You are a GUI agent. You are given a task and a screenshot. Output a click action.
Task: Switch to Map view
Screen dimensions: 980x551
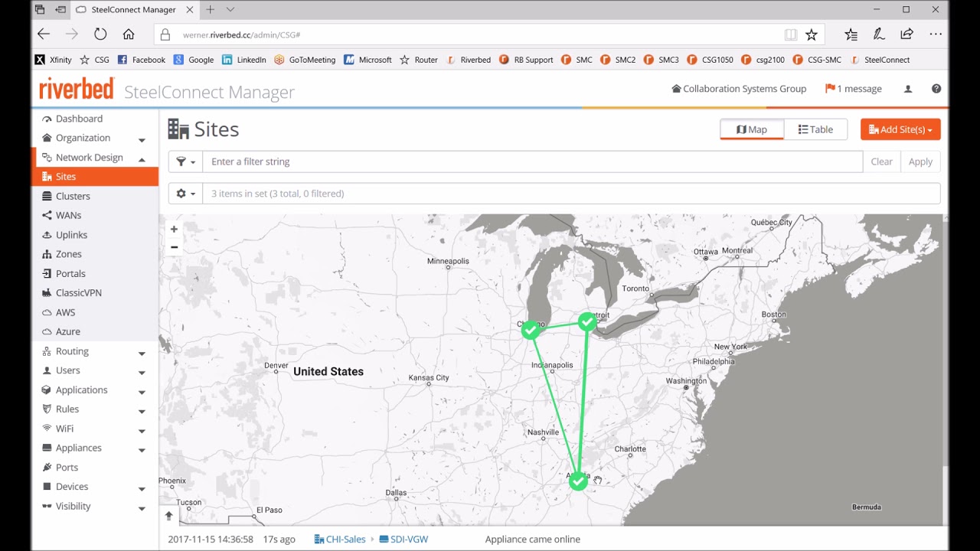coord(752,129)
